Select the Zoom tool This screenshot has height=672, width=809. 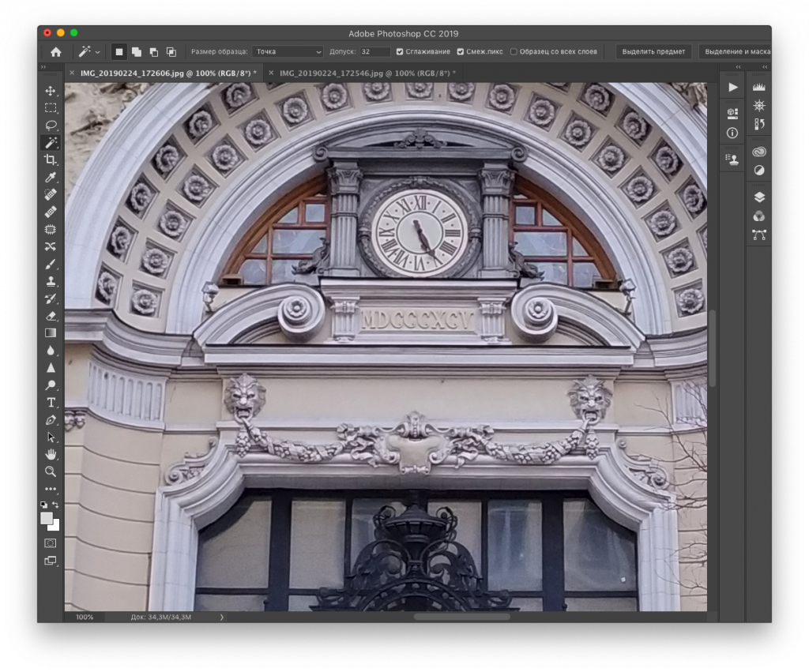pos(51,471)
